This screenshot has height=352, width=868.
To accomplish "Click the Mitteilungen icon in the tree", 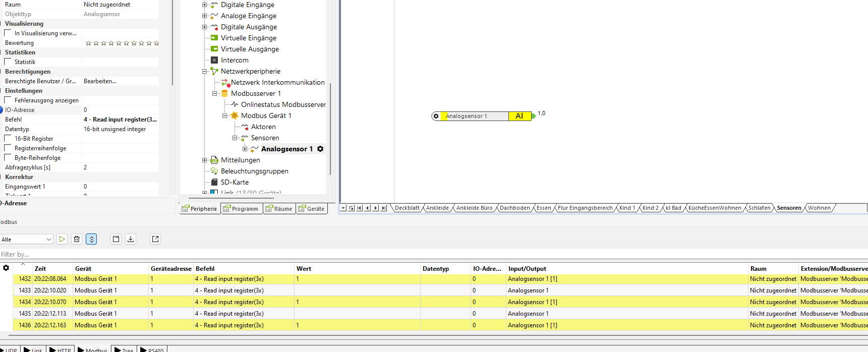I will tap(214, 160).
